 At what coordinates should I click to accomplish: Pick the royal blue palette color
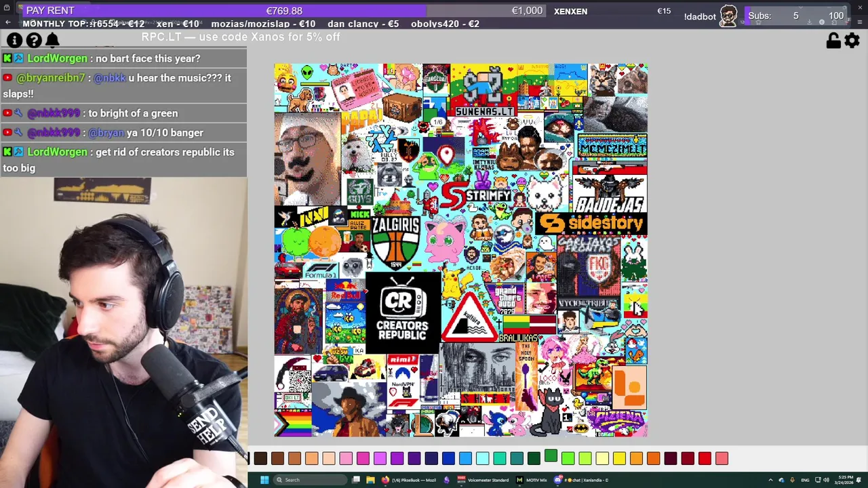[x=448, y=459]
